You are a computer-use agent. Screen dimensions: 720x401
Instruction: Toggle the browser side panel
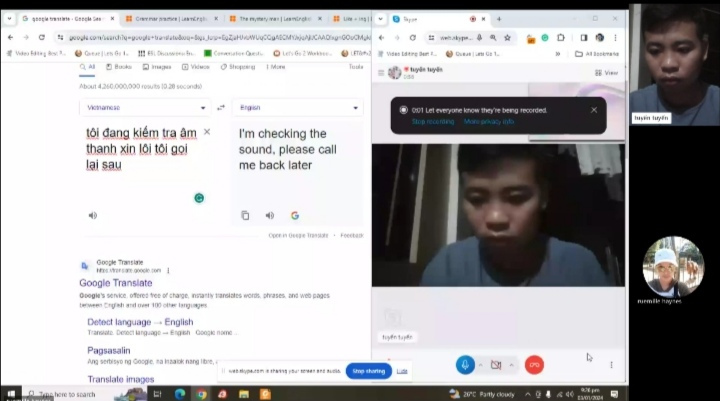click(x=583, y=38)
